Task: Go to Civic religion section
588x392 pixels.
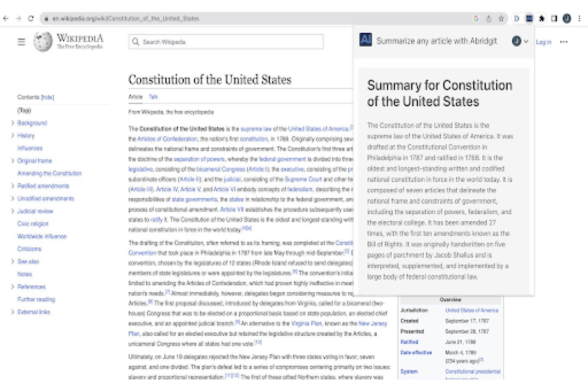Action: point(33,224)
